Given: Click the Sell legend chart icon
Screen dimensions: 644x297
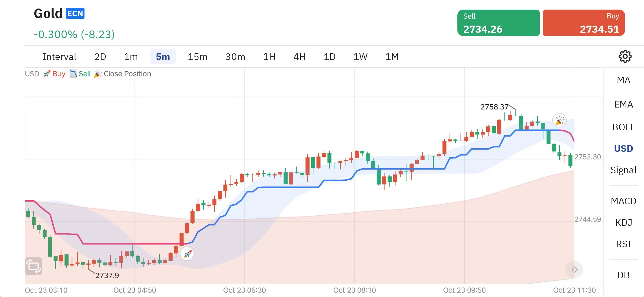Looking at the screenshot, I should coord(73,74).
